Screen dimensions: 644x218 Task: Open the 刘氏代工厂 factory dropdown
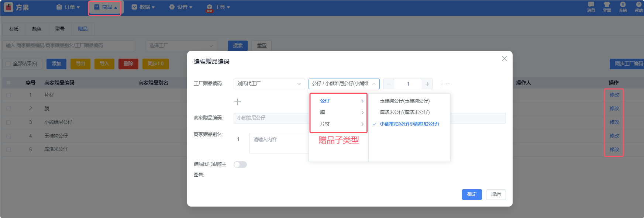[269, 84]
